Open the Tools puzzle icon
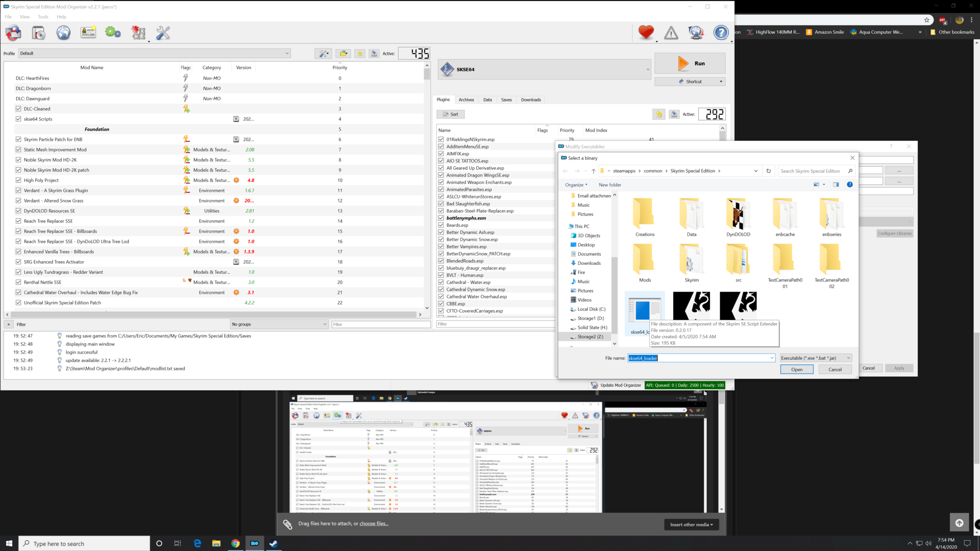980x551 pixels. (x=138, y=33)
